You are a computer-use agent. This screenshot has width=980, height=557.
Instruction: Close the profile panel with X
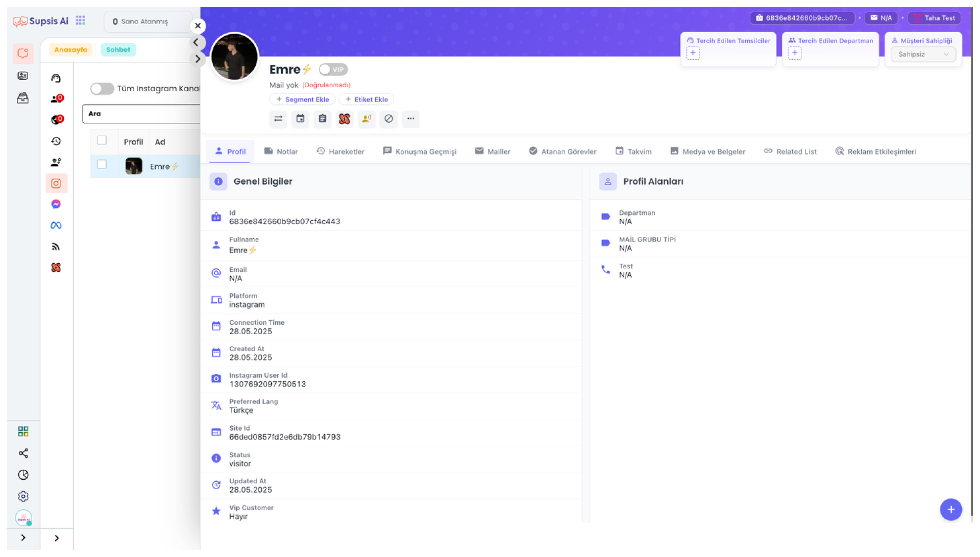198,26
